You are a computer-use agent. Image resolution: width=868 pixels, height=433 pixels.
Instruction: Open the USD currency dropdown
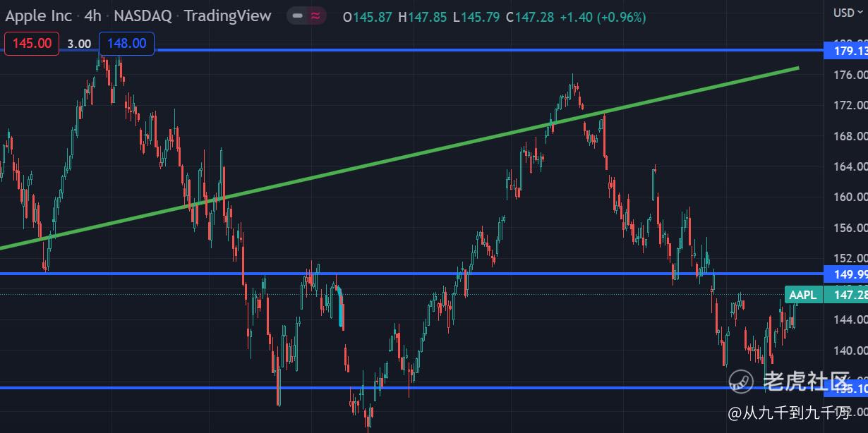coord(847,13)
